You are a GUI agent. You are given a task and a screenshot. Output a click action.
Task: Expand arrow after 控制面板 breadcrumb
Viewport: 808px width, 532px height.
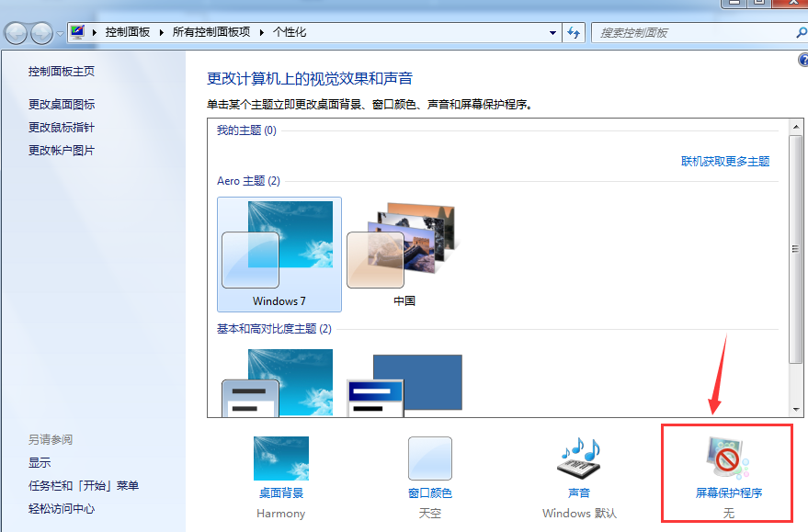pyautogui.click(x=161, y=32)
